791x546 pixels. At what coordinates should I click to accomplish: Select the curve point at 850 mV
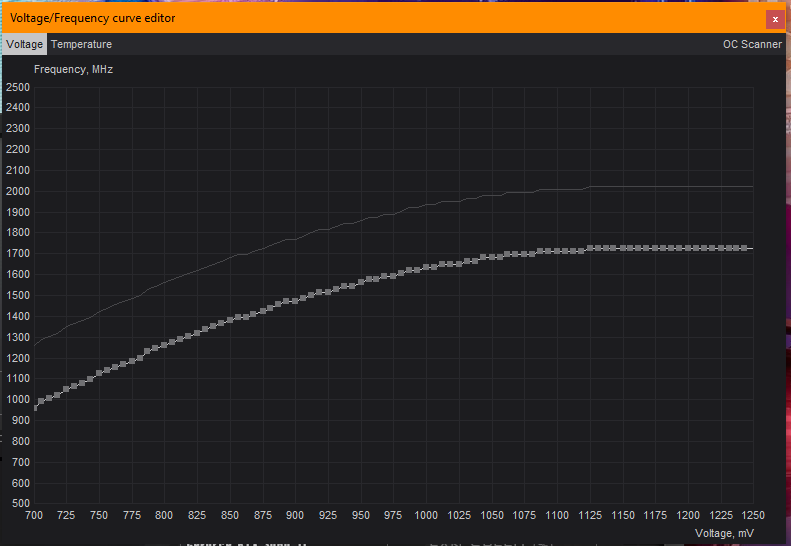(x=230, y=319)
